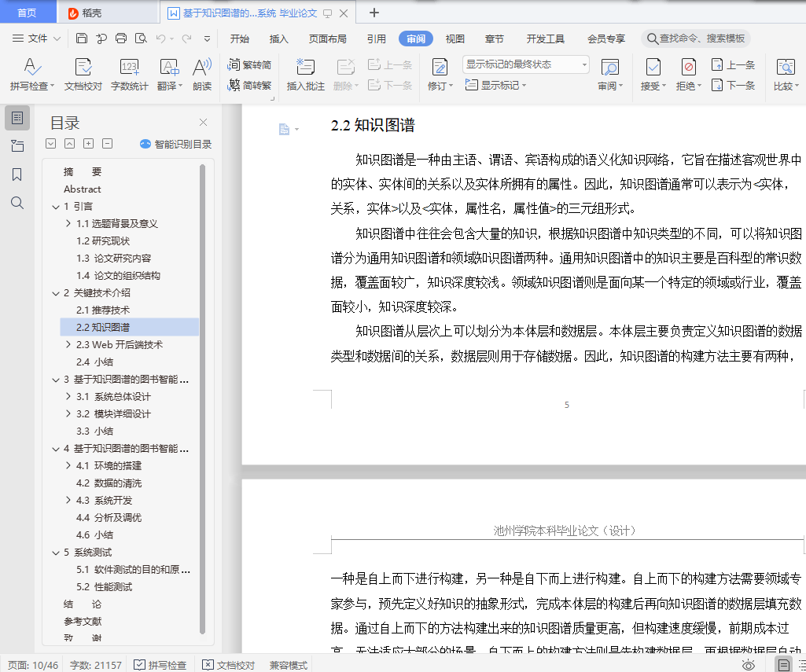
Task: Collapse the 2 关键技术介绍 node
Action: pyautogui.click(x=56, y=293)
